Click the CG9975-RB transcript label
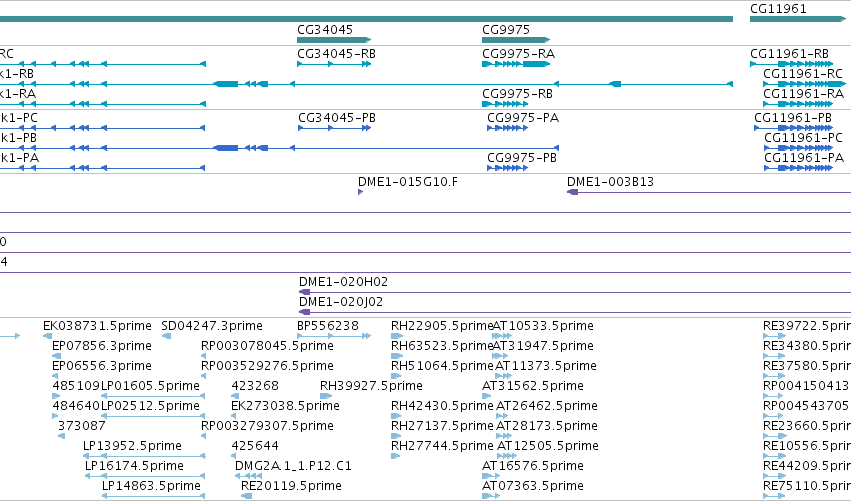Viewport: 851px width, 501px height. click(x=517, y=94)
